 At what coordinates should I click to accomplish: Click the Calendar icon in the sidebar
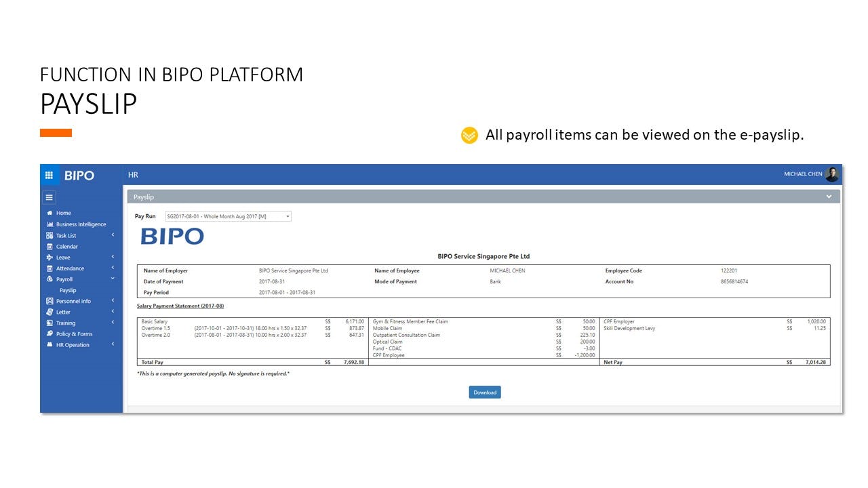tap(50, 246)
